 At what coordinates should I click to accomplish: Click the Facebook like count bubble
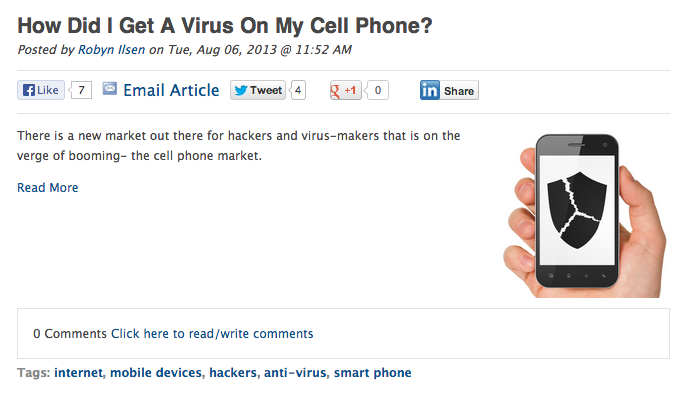point(81,90)
